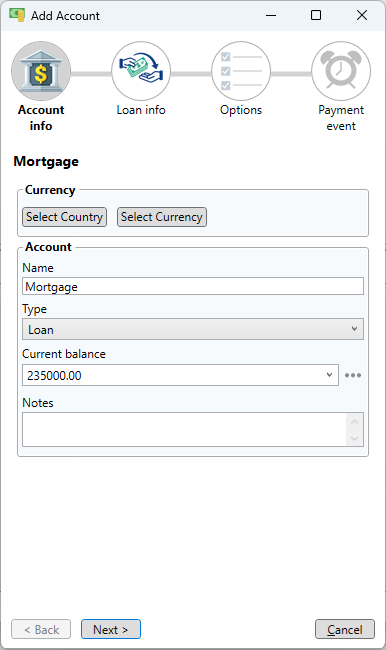Click inside the Current balance value 235000.00
This screenshot has height=650, width=386.
pos(54,376)
